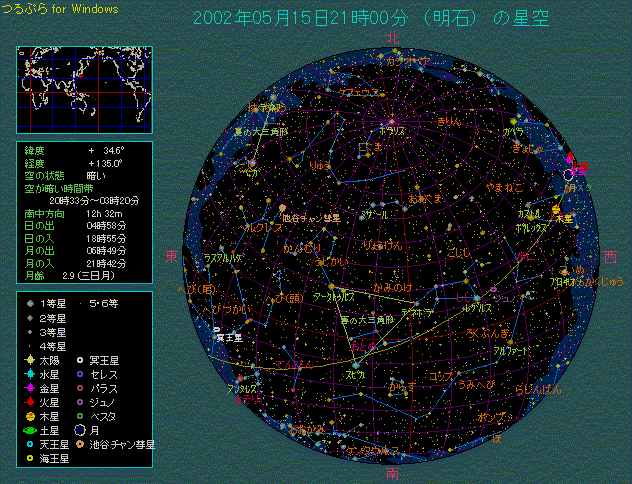Screen dimensions: 632x484
Task: Click the Ceres (セレス) legend icon
Action: click(79, 374)
